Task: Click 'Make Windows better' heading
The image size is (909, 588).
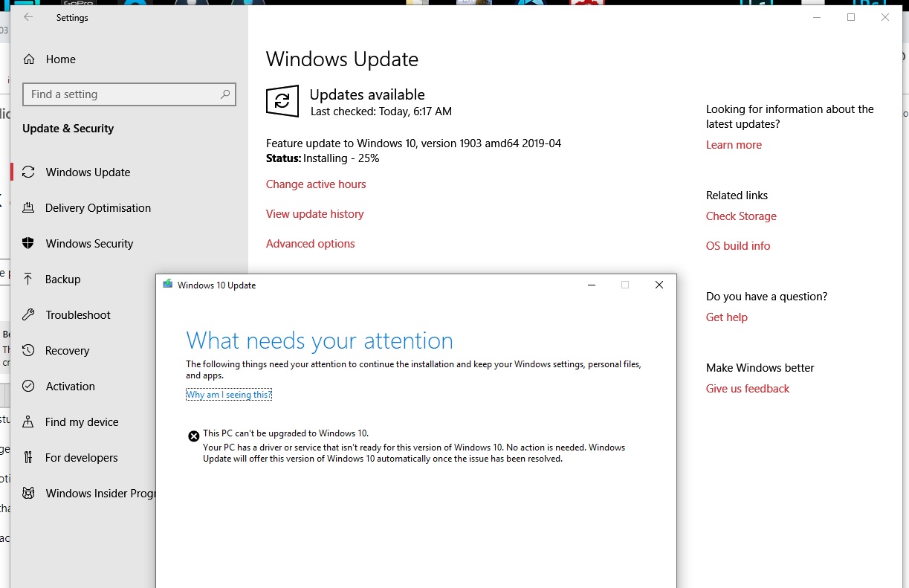Action: (x=760, y=368)
